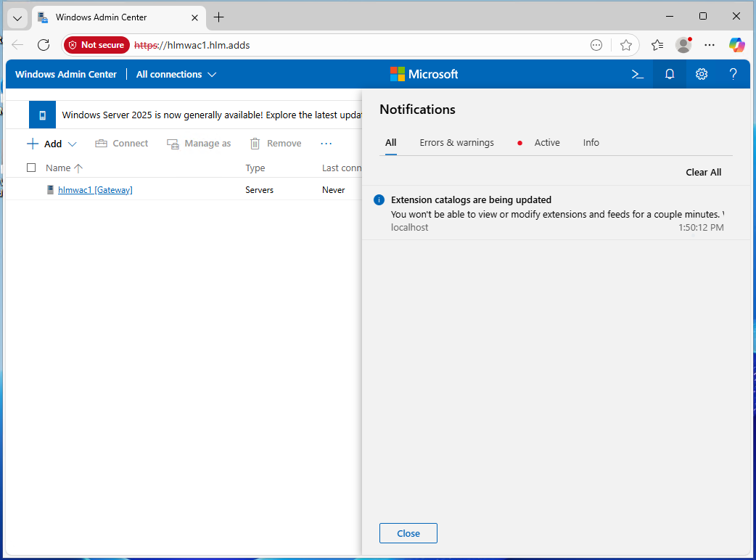Open the browser profile avatar icon
This screenshot has height=560, width=756.
(683, 45)
